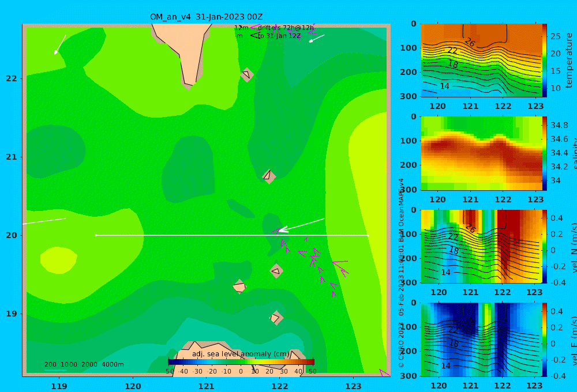Open the vel. E section panel
This screenshot has width=577, height=392.
coord(481,340)
